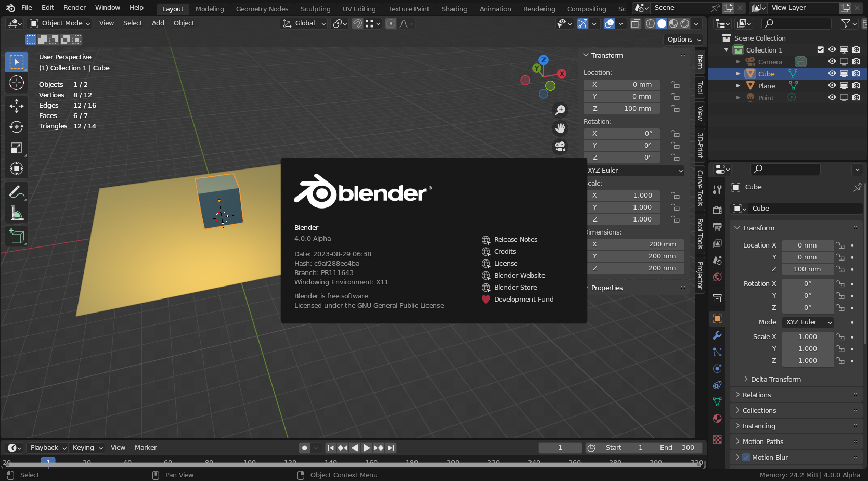Screen dimensions: 868x481
Task: Click the Blender logo menu icon
Action: point(10,8)
